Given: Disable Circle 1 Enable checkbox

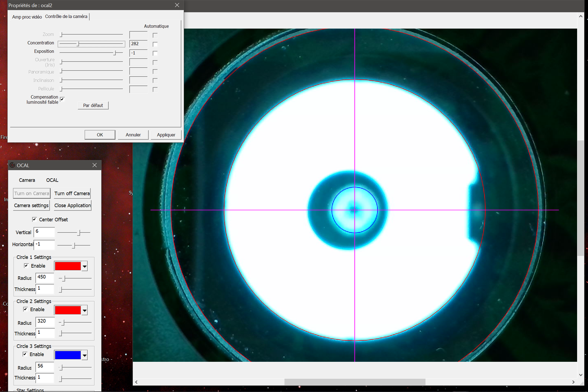Looking at the screenshot, I should pyautogui.click(x=26, y=266).
